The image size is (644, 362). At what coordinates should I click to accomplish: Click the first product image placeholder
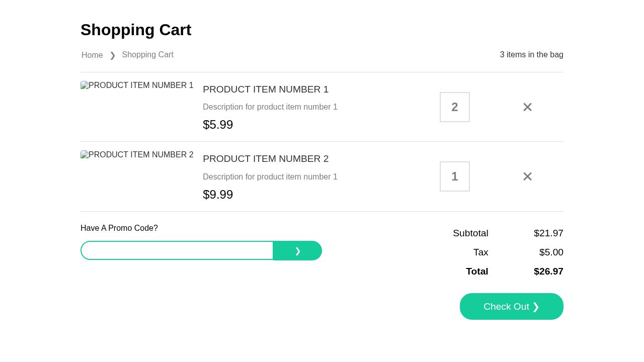(137, 85)
